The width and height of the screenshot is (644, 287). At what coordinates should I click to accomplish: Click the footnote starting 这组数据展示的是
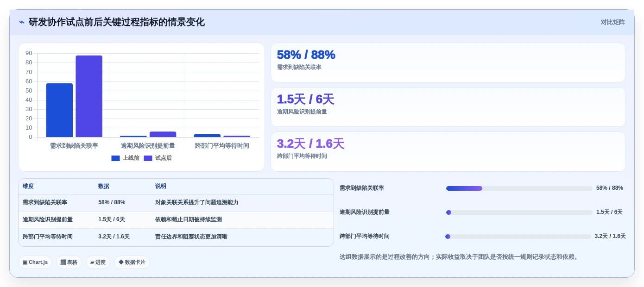click(460, 257)
